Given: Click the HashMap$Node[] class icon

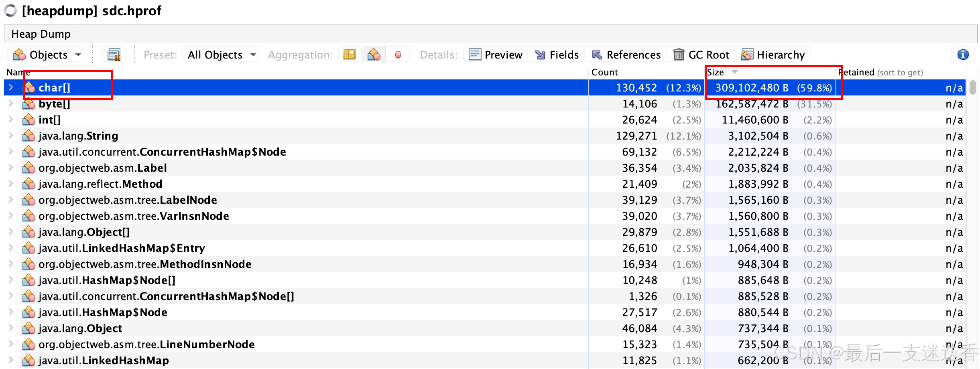Looking at the screenshot, I should 29,280.
